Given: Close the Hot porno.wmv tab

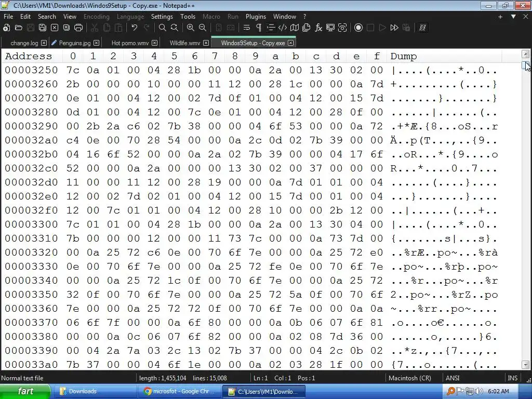Looking at the screenshot, I should (x=155, y=43).
